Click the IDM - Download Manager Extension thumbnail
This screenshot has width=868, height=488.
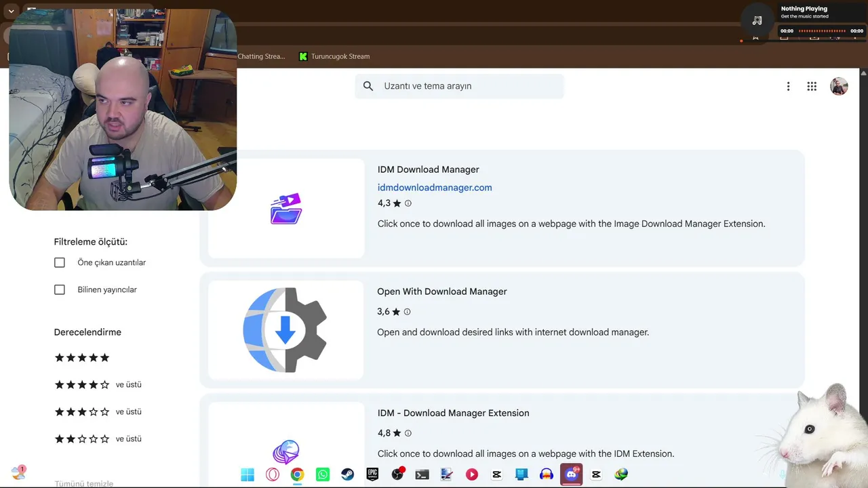pyautogui.click(x=286, y=444)
